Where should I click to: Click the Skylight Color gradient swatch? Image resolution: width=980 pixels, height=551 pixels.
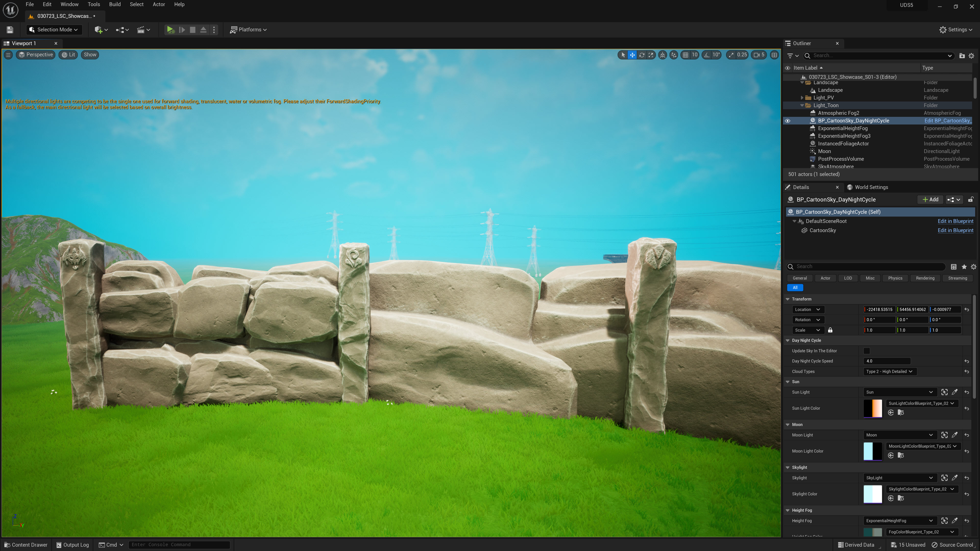pyautogui.click(x=873, y=494)
